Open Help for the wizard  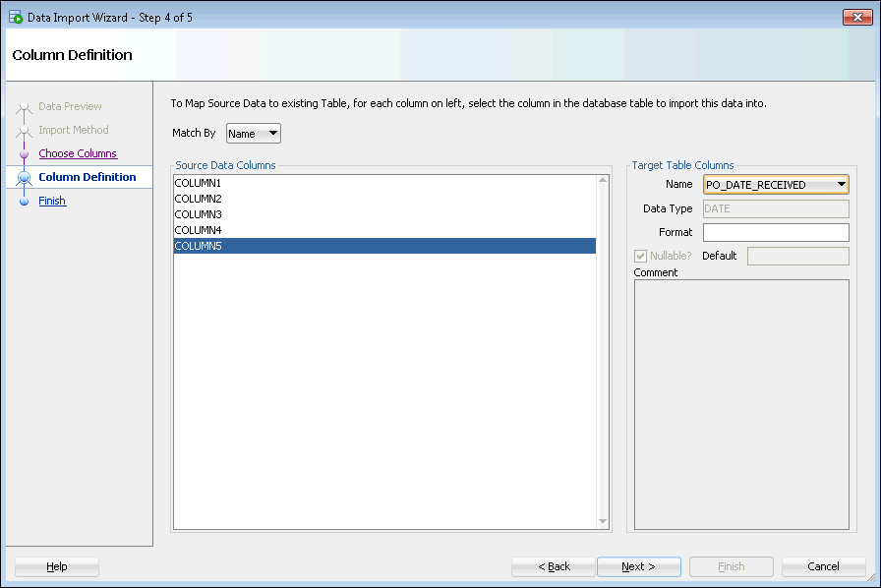(57, 566)
